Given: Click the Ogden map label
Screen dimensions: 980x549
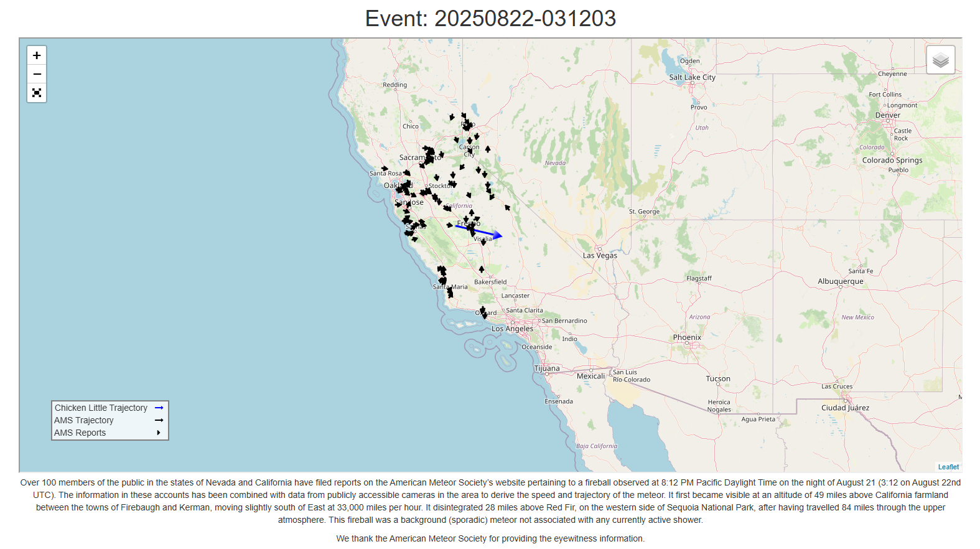Looking at the screenshot, I should click(690, 61).
